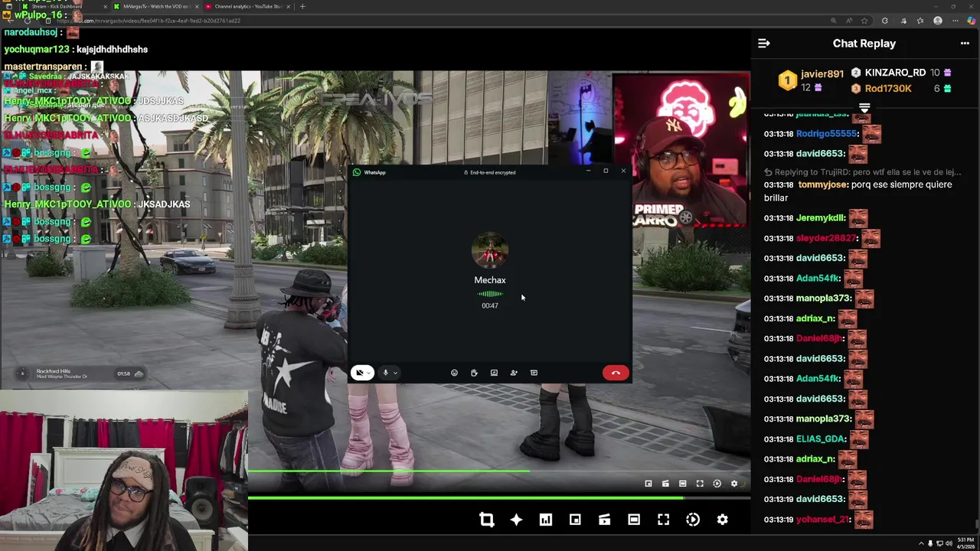Open Chat Replay three-dot options menu
980x551 pixels.
pyautogui.click(x=965, y=44)
